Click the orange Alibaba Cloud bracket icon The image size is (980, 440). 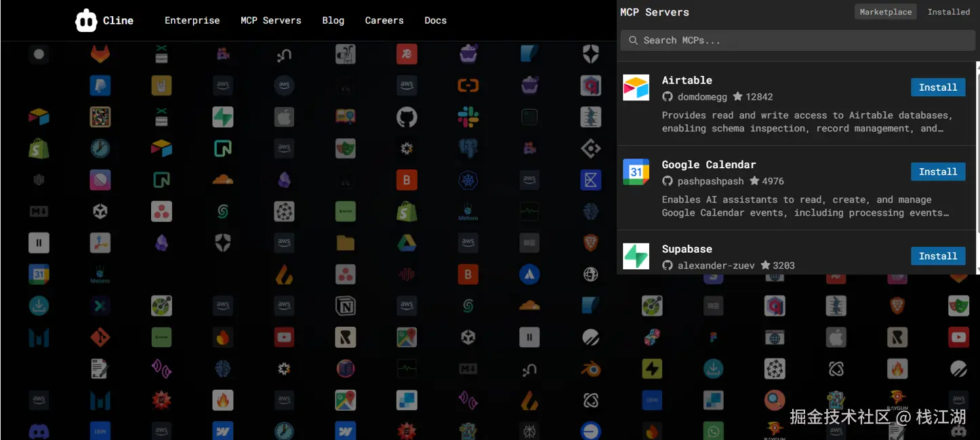468,85
